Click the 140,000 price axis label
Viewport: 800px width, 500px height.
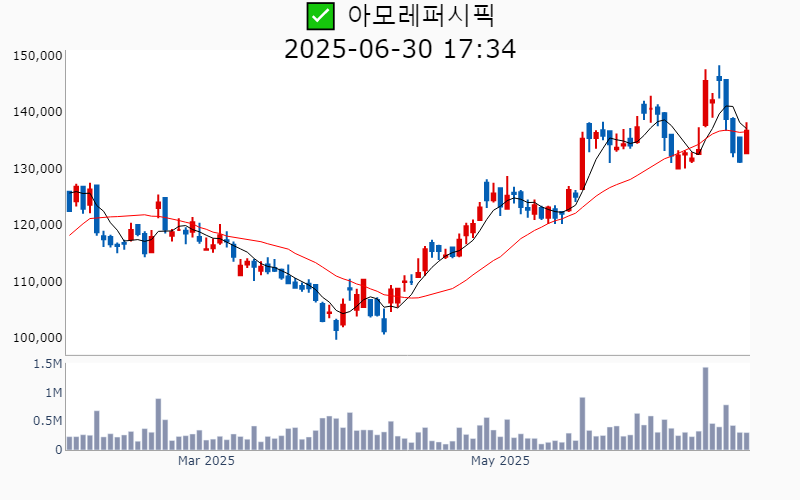coord(38,112)
